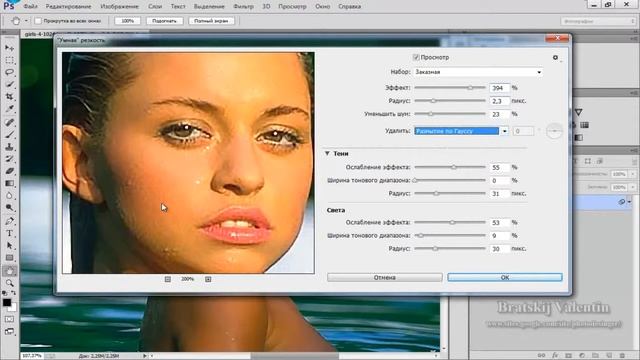The image size is (640, 360).
Task: Open the Набор preset dropdown
Action: (478, 72)
